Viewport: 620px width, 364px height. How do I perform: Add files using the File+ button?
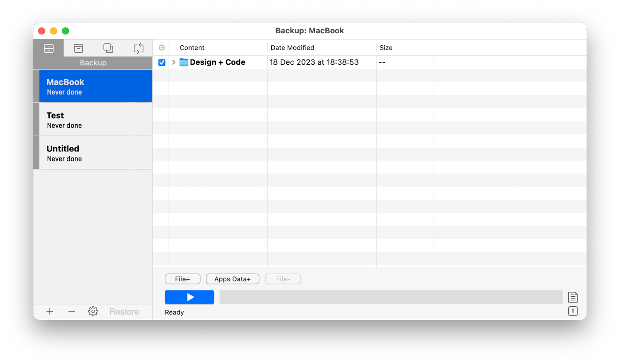(x=182, y=279)
